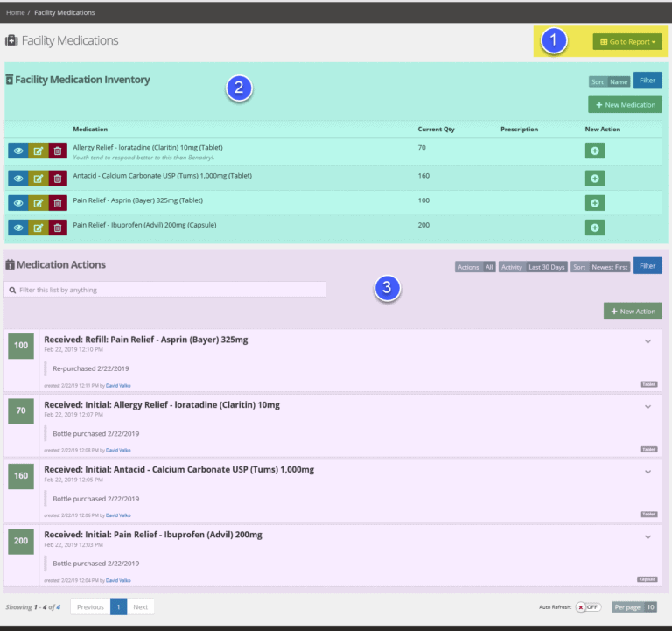Image resolution: width=672 pixels, height=631 pixels.
Task: Focus the Filter this list by anything field
Action: 165,290
